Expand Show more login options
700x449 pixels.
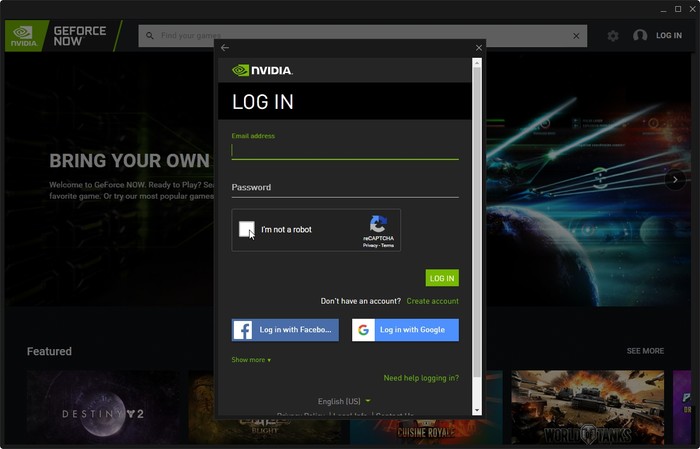pos(251,360)
